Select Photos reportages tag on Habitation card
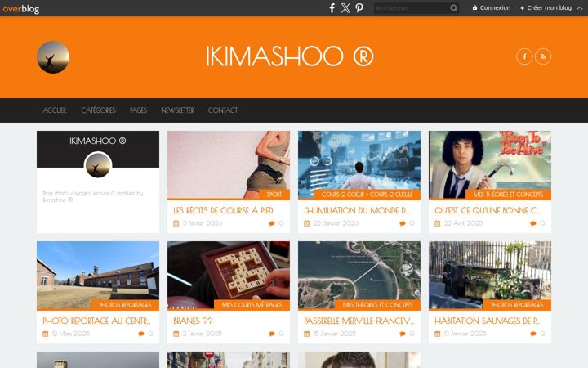This screenshot has height=368, width=588. pos(517,305)
